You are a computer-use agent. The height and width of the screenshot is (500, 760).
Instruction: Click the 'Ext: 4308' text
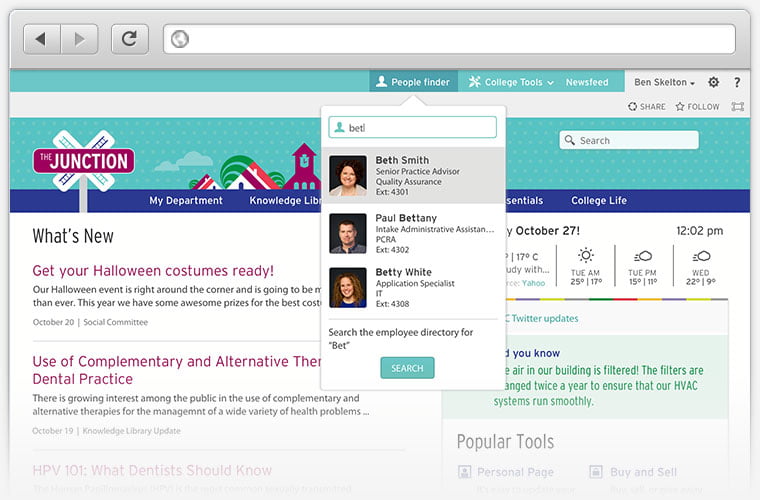392,304
